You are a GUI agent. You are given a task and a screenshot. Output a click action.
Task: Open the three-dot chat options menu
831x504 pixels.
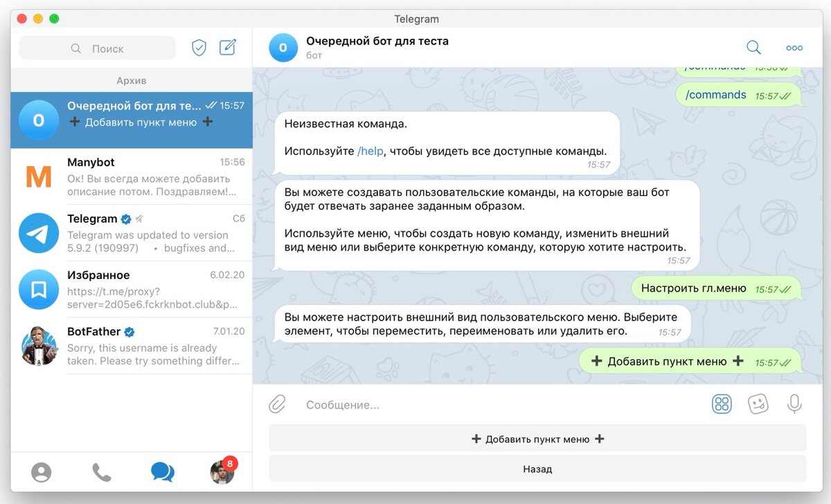[794, 48]
